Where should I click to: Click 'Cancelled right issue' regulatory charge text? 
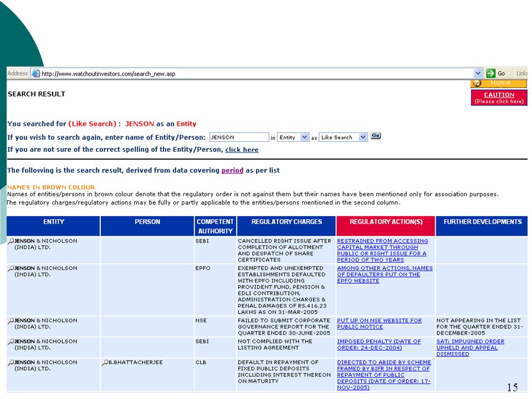click(x=284, y=250)
